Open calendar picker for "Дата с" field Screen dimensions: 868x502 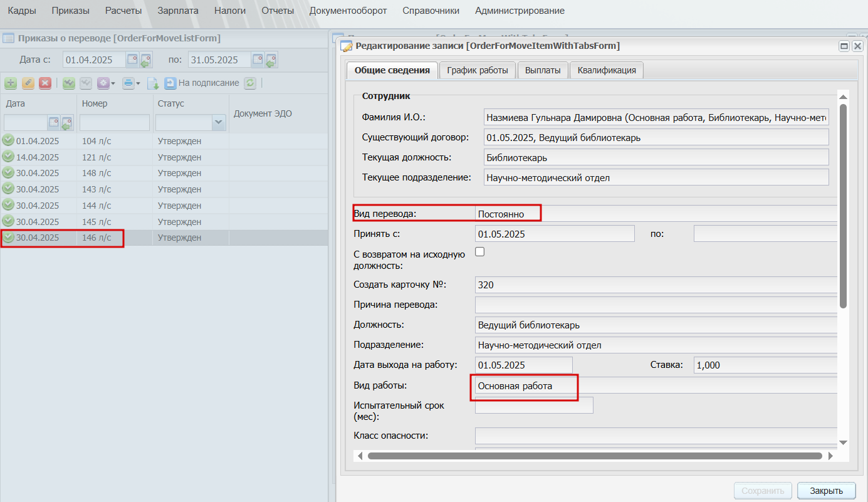132,60
